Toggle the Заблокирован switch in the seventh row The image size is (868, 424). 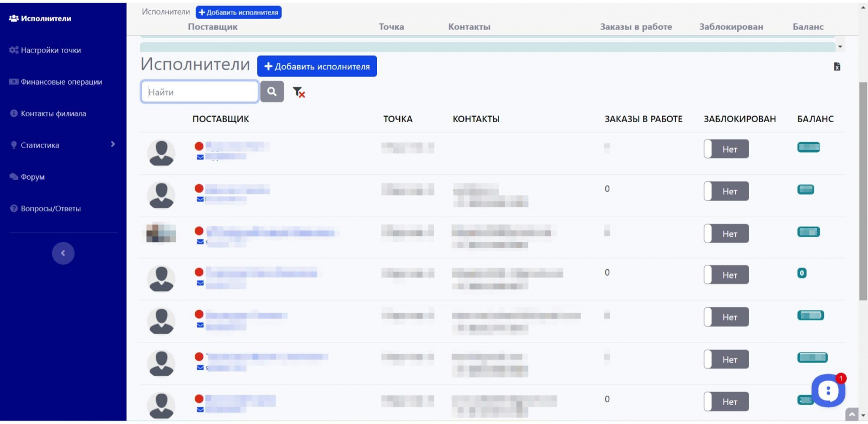click(726, 402)
